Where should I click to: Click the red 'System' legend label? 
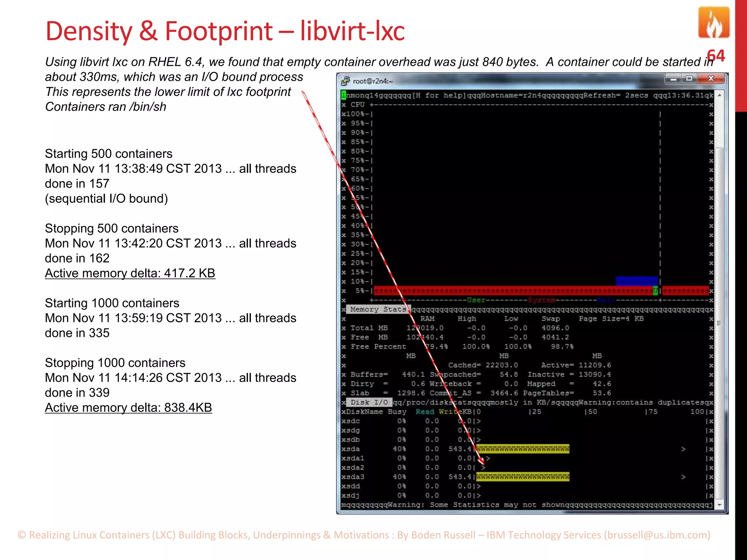[x=541, y=300]
